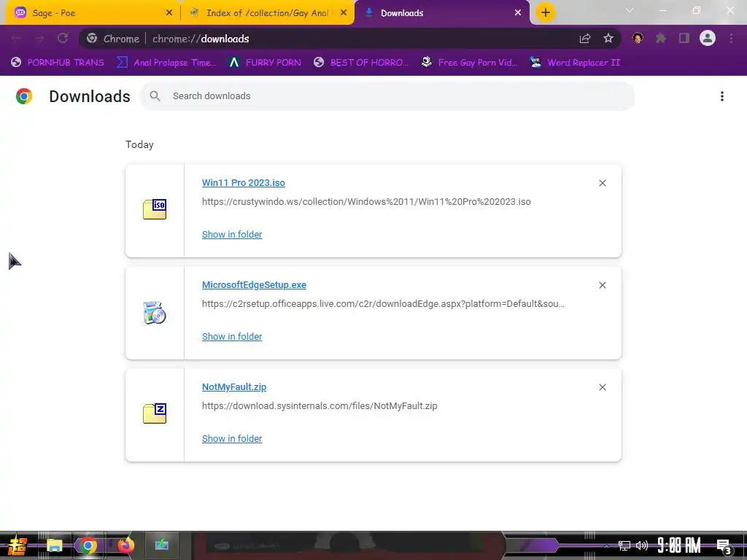Image resolution: width=747 pixels, height=560 pixels.
Task: Open the Downloads page more actions menu
Action: click(722, 96)
